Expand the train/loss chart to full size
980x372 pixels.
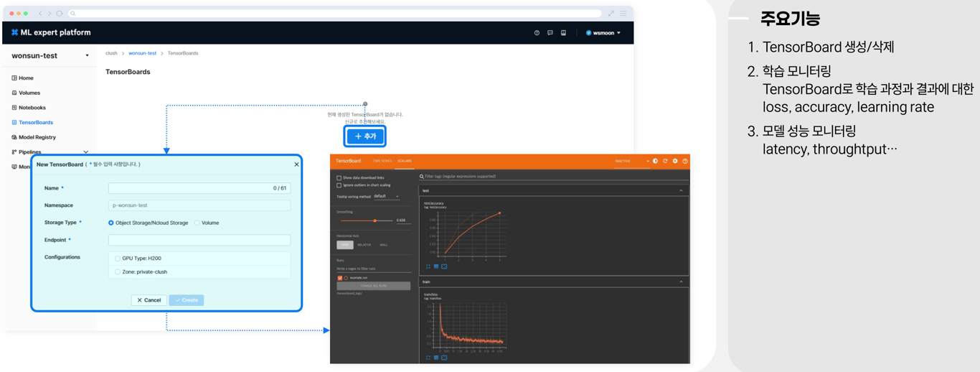(x=428, y=358)
